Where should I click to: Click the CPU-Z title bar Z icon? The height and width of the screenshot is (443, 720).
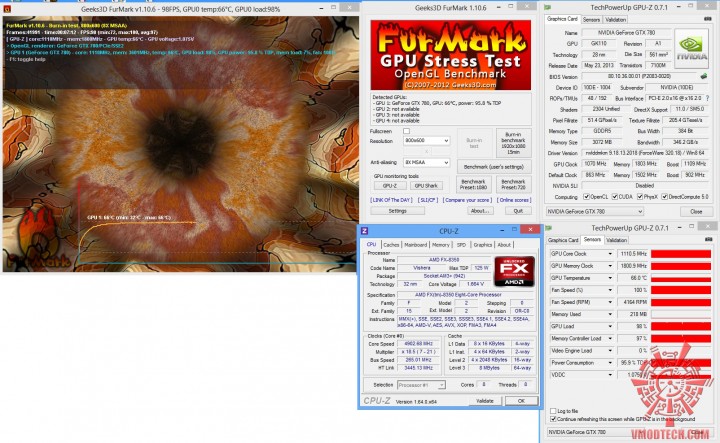pyautogui.click(x=365, y=230)
